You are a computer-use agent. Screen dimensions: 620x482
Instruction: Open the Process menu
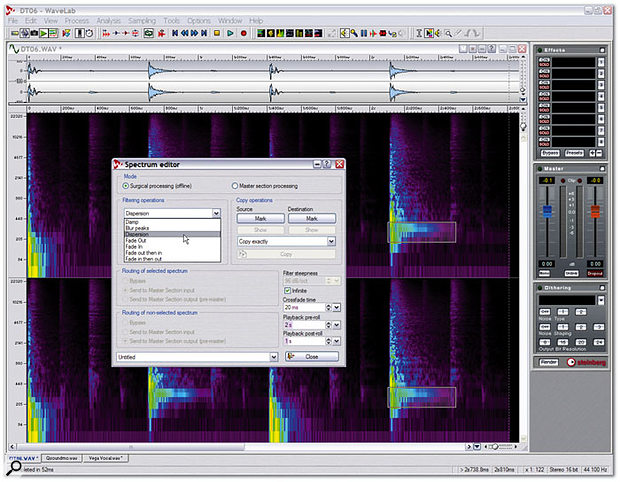(77, 21)
